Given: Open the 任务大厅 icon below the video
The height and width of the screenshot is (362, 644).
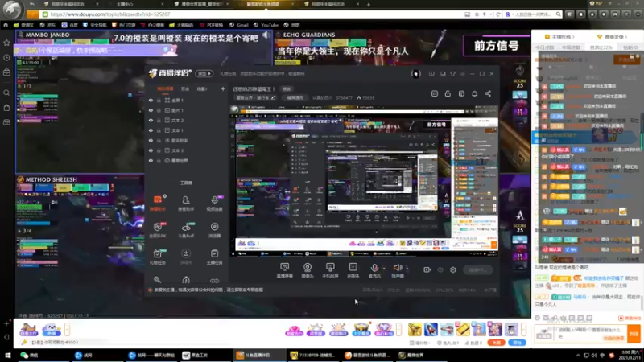Looking at the screenshot, I should point(29,329).
